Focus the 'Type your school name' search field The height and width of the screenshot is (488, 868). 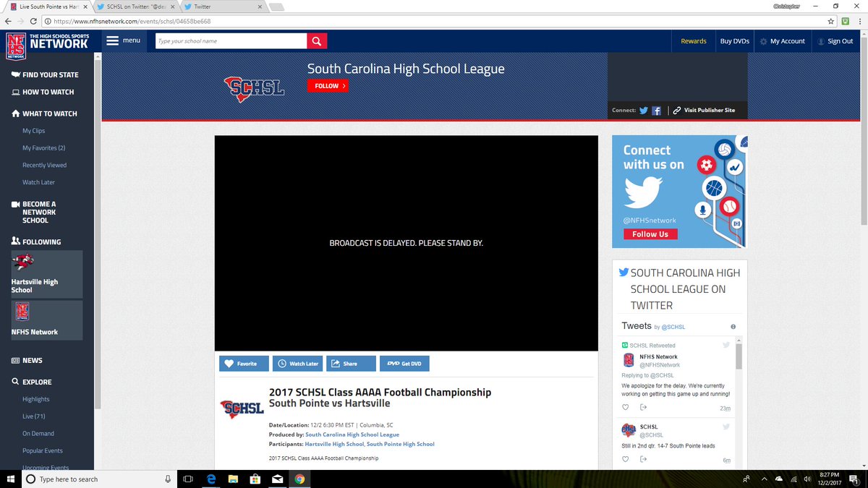231,41
